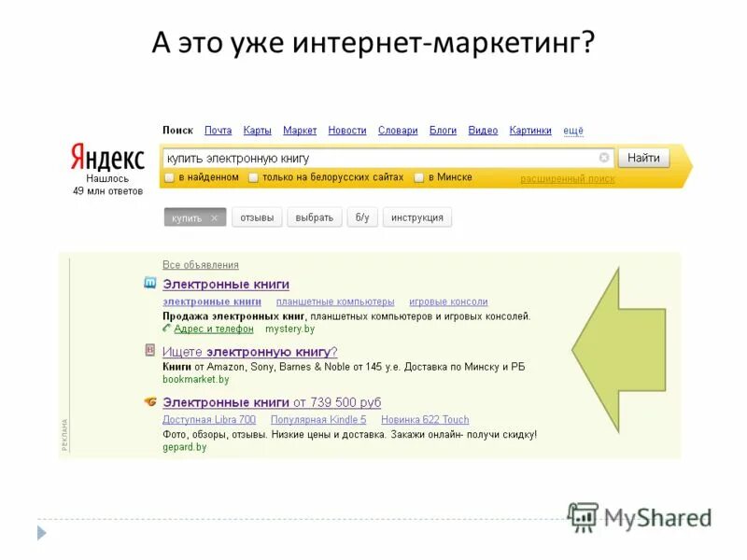Viewport: 747px width, 560px height.
Task: Open Словари service
Action: point(398,130)
